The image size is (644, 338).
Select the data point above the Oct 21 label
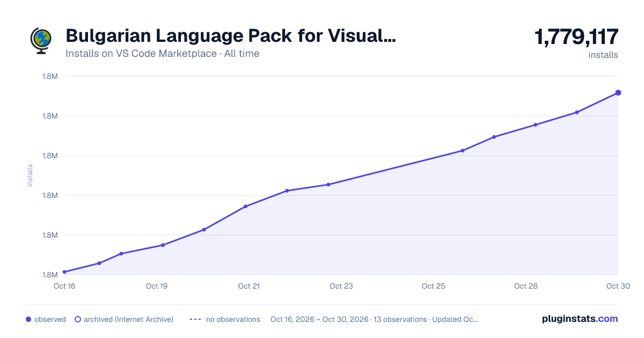pos(245,206)
